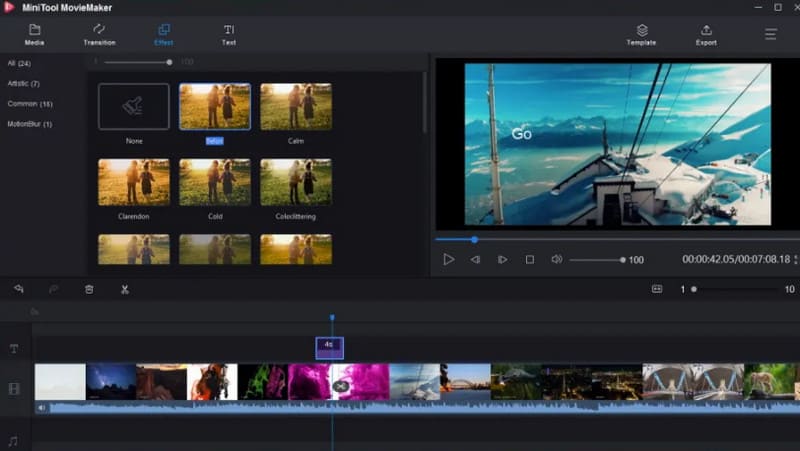Screen dimensions: 800x451
Task: Open the Media tab
Action: pyautogui.click(x=34, y=35)
